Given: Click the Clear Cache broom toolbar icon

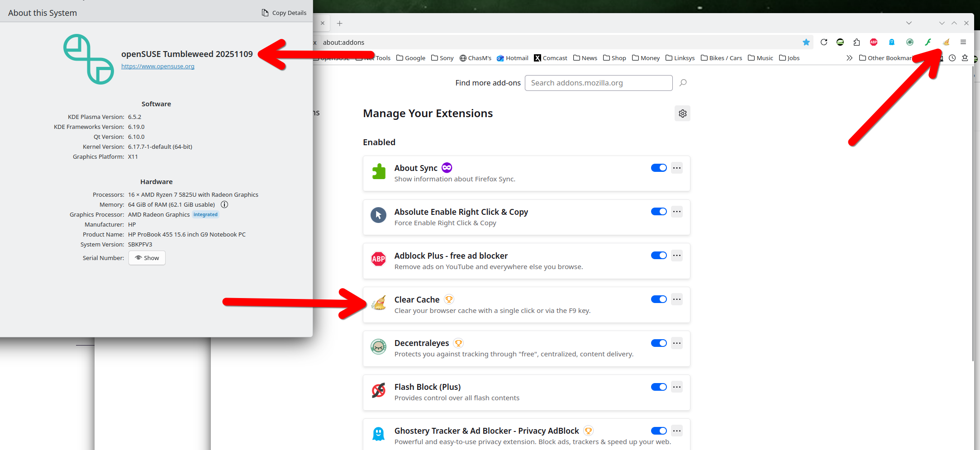Looking at the screenshot, I should (946, 42).
